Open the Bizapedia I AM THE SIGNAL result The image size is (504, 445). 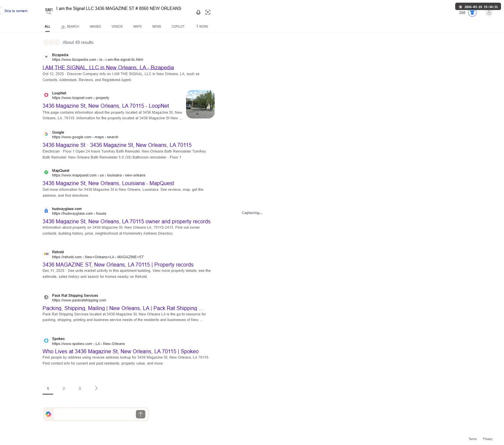click(x=108, y=67)
